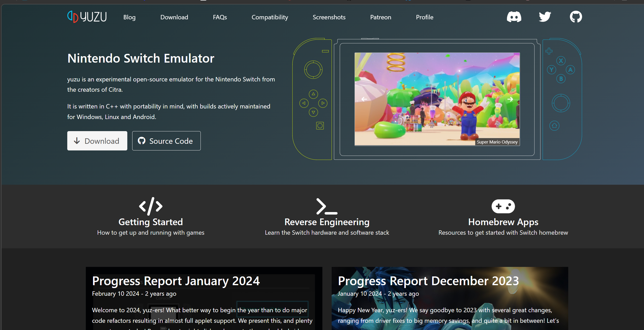Visit the Patreon nav link
644x330 pixels.
click(380, 17)
